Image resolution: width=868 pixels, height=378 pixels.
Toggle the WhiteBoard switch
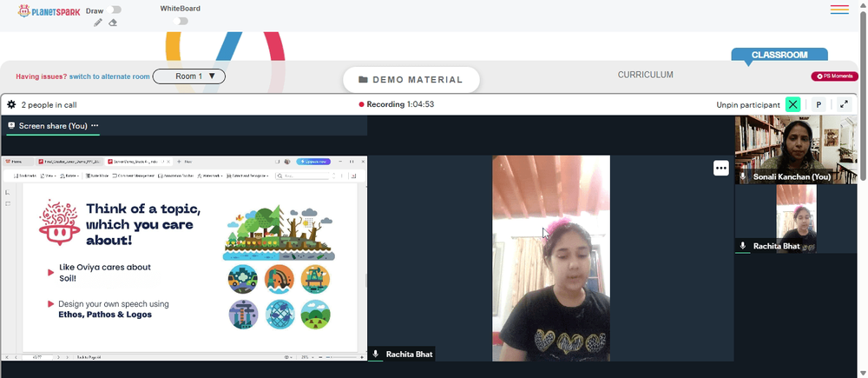tap(181, 21)
